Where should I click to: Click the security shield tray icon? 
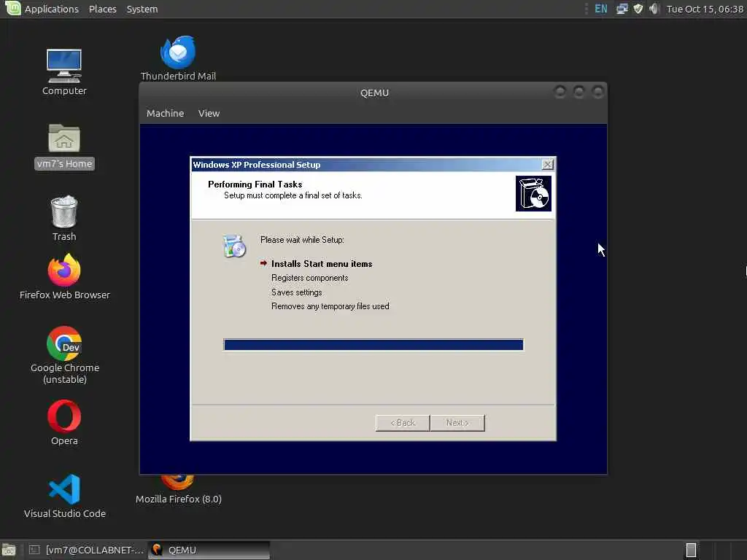tap(638, 9)
